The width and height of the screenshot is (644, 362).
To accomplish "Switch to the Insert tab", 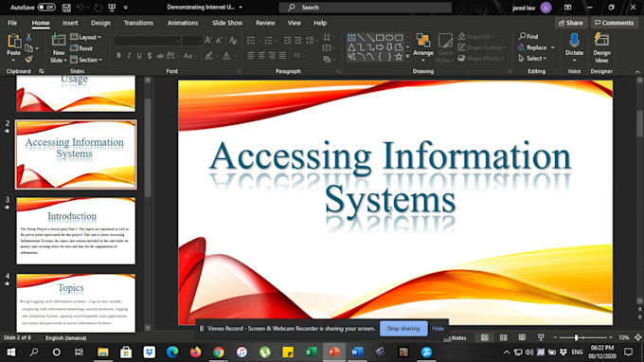I will coord(70,23).
